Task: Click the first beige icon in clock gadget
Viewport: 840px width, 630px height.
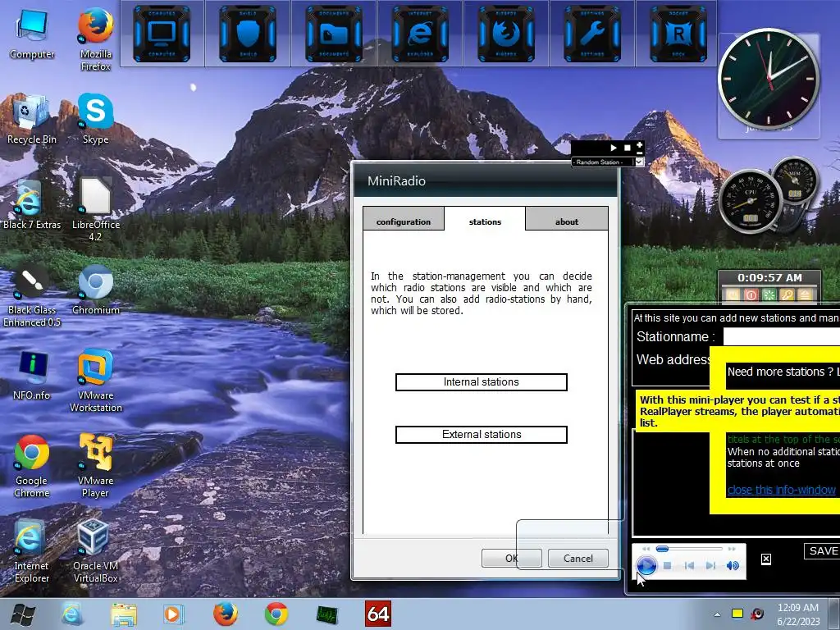Action: (x=733, y=295)
